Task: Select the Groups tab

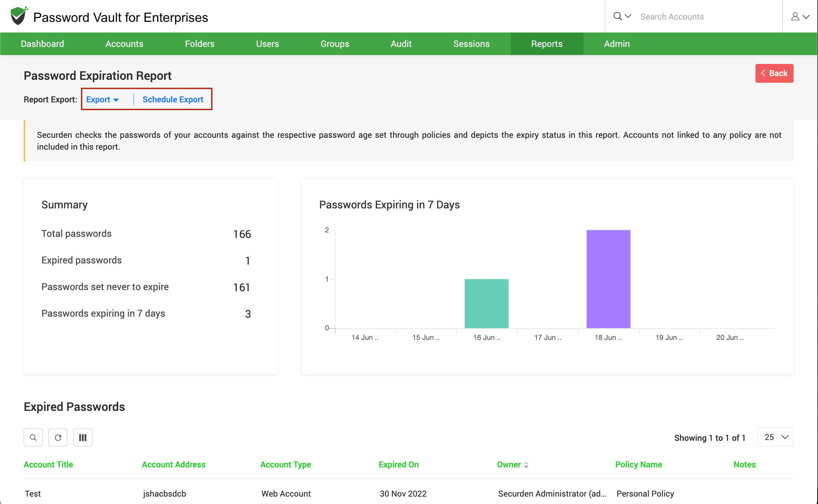Action: (x=335, y=44)
